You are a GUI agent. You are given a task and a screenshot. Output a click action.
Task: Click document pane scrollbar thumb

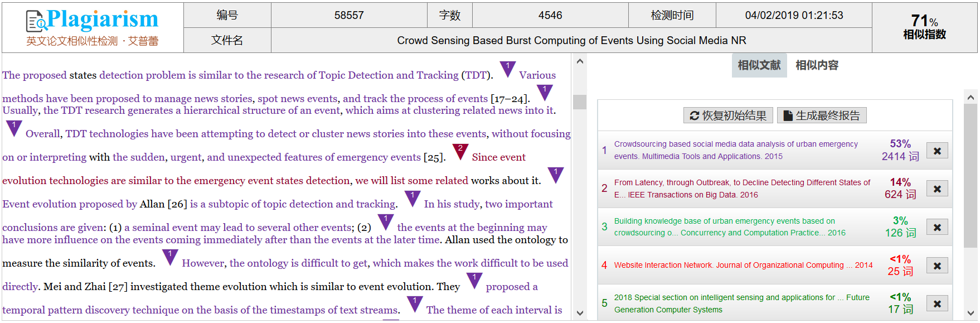coord(580,102)
